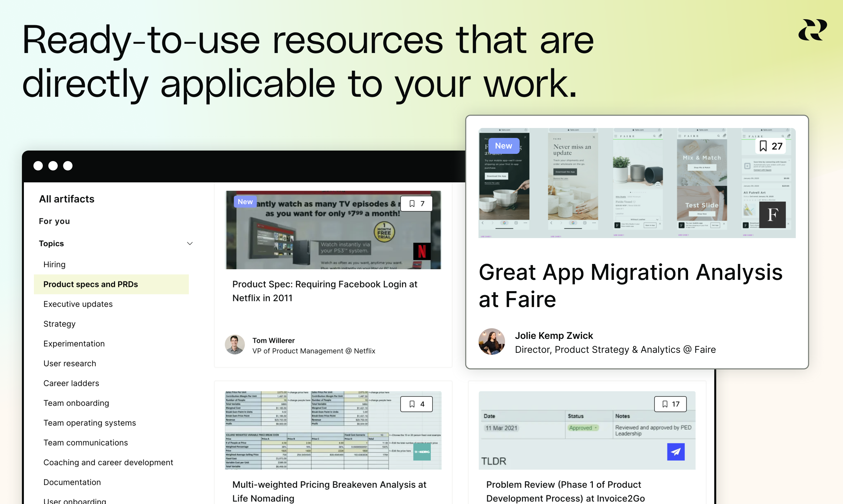Bookmark the Multi-weighted Pricing Breakeven card
The width and height of the screenshot is (843, 504).
point(417,404)
